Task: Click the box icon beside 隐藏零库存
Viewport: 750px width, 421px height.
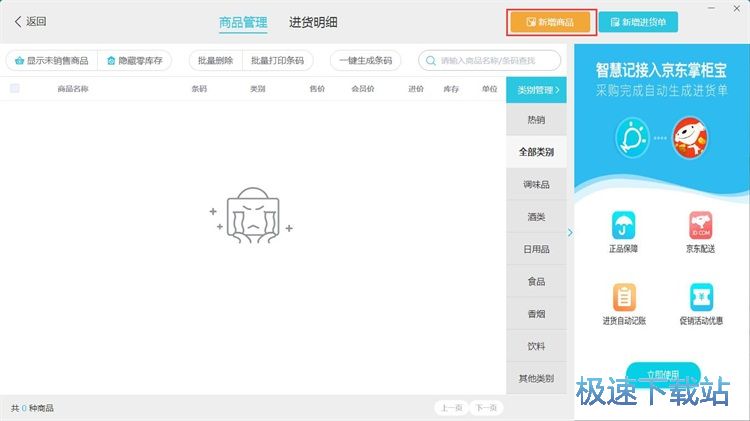Action: 111,61
